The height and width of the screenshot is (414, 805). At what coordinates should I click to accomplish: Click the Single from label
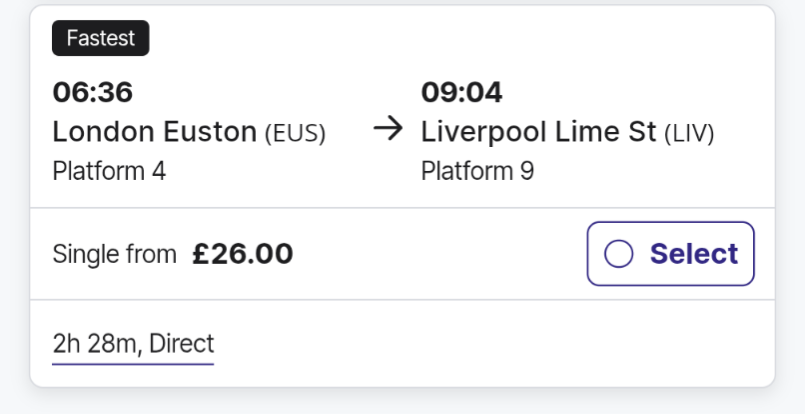click(114, 254)
